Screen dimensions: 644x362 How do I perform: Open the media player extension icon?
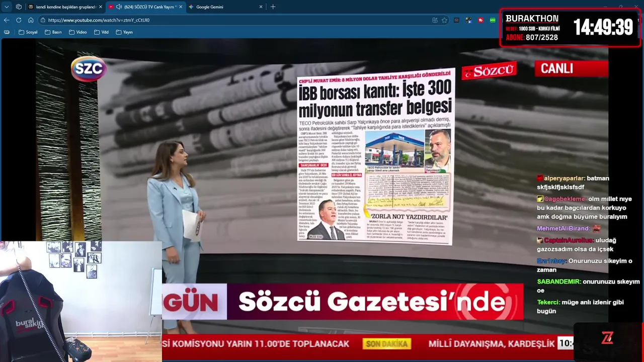click(x=468, y=20)
